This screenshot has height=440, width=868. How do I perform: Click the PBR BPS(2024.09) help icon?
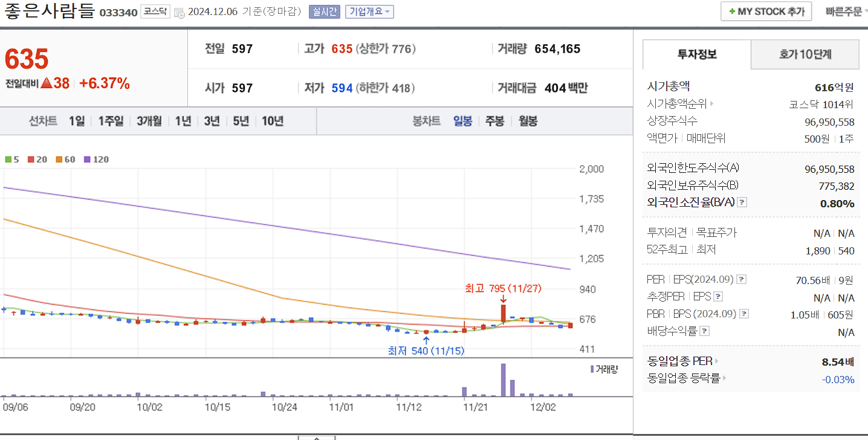(744, 312)
